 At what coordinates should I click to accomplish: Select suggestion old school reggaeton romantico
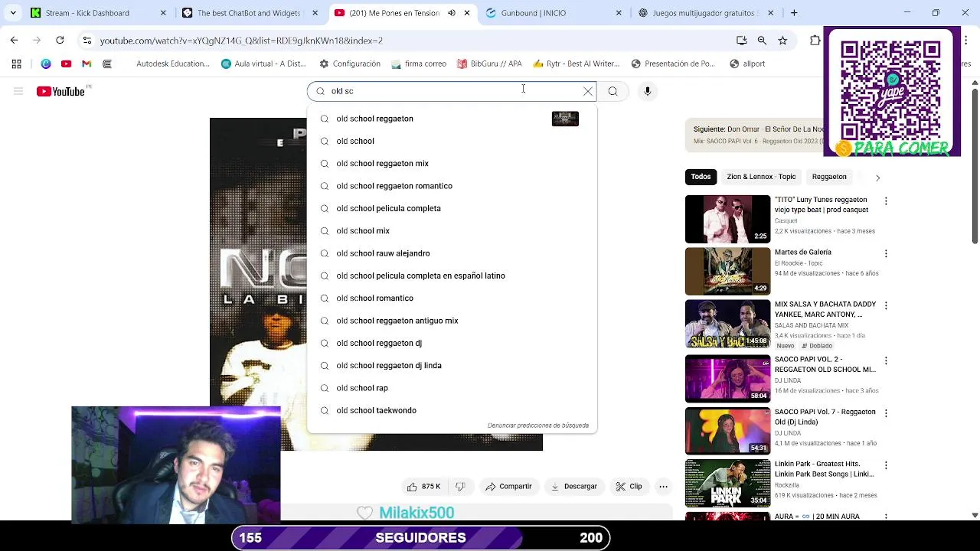(x=452, y=186)
